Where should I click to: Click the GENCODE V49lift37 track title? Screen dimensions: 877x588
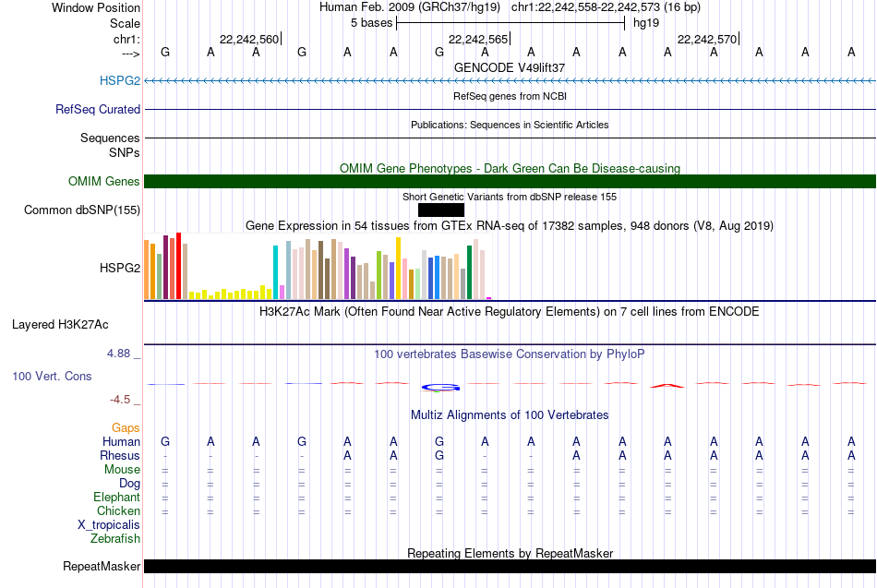pos(510,67)
